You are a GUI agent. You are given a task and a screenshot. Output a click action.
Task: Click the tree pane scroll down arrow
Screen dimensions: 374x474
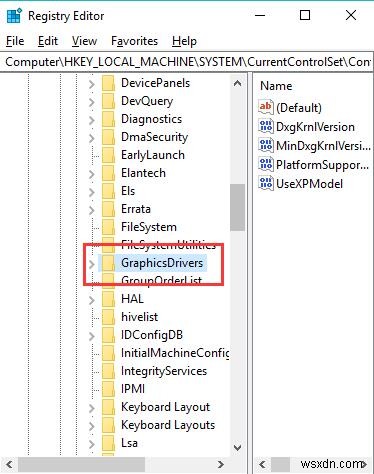[x=238, y=447]
